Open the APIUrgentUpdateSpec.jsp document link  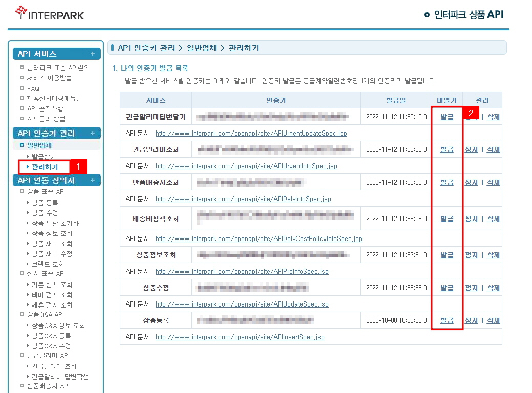tap(251, 133)
